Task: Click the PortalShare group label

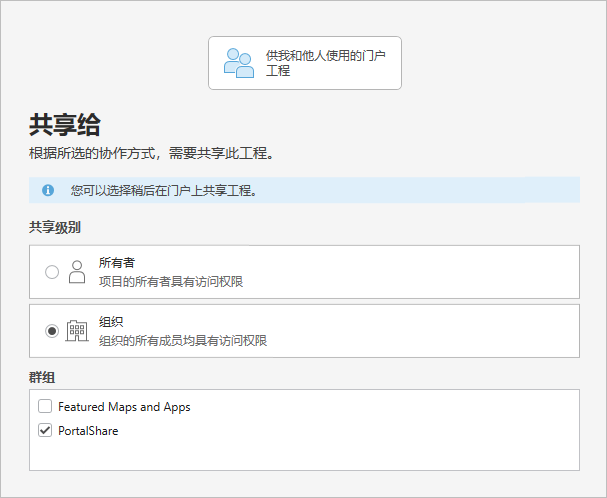Action: [x=88, y=431]
